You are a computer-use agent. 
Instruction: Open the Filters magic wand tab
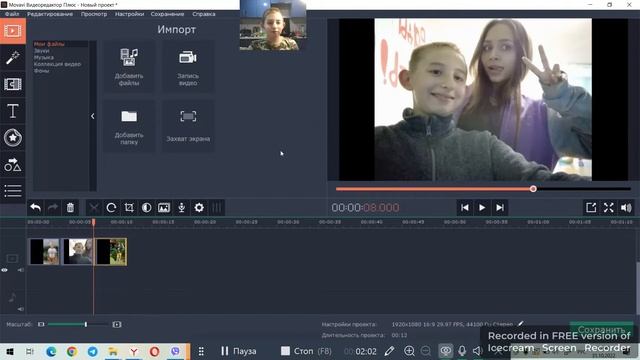click(x=13, y=58)
